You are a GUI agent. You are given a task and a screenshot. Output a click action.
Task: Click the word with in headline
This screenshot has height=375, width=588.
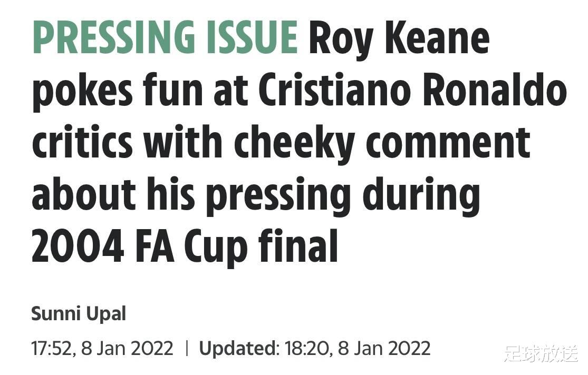[184, 143]
